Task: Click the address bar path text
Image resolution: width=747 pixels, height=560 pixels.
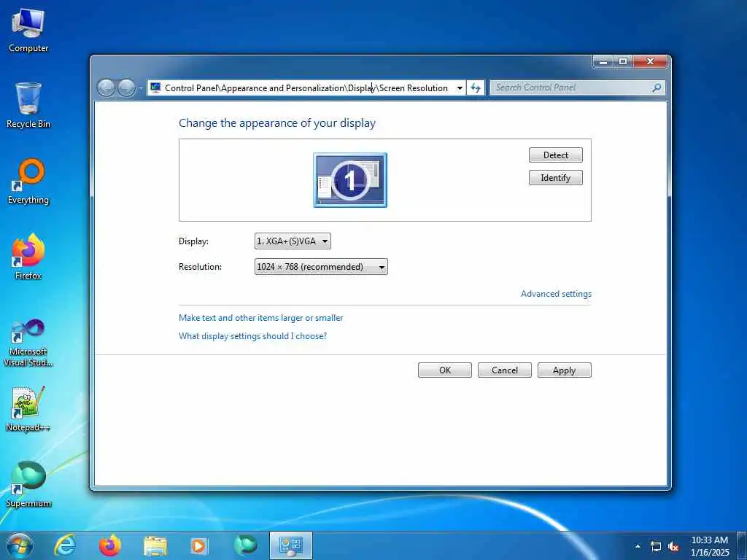Action: (306, 88)
